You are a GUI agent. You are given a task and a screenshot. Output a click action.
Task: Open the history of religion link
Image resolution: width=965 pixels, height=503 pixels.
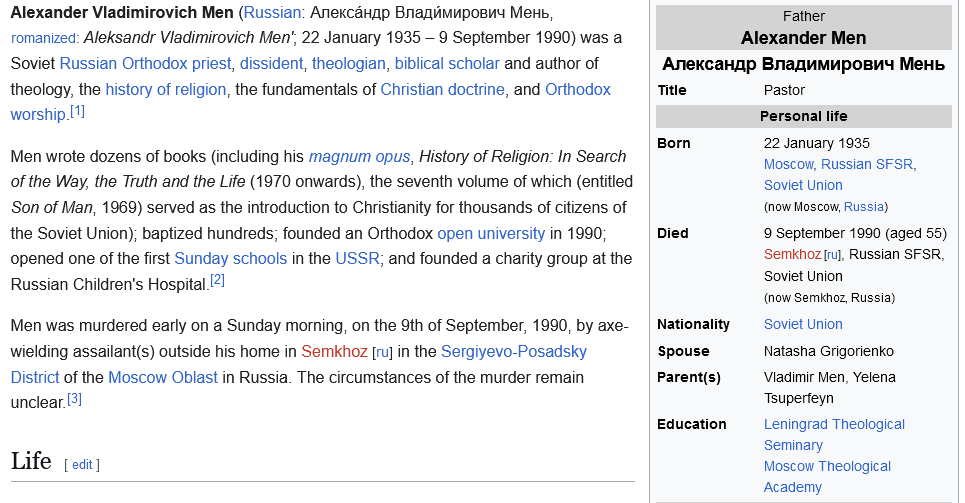166,89
